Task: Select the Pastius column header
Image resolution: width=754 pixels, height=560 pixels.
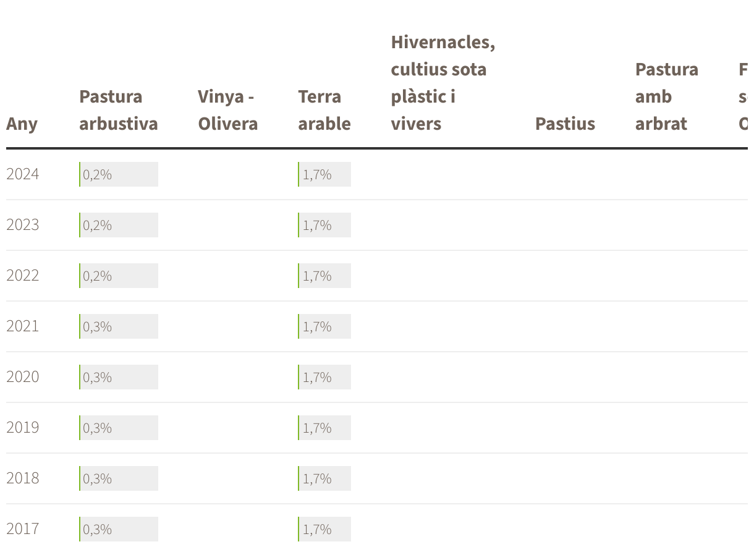Action: [565, 124]
